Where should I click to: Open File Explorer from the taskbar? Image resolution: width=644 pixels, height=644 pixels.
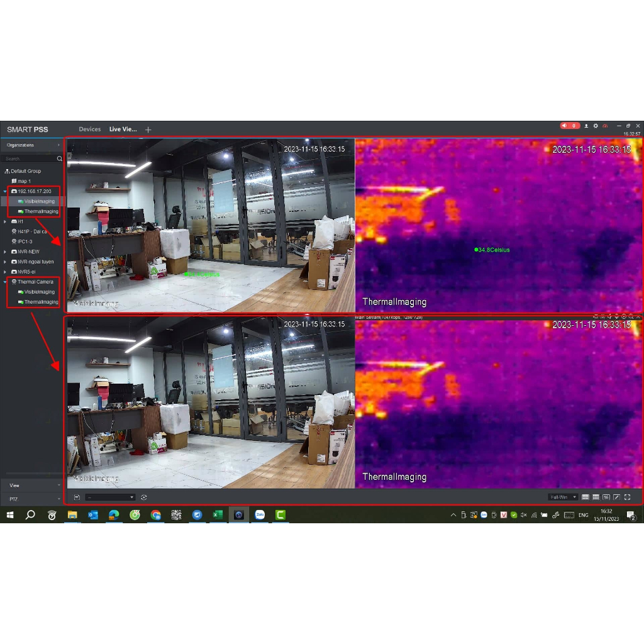pyautogui.click(x=72, y=515)
